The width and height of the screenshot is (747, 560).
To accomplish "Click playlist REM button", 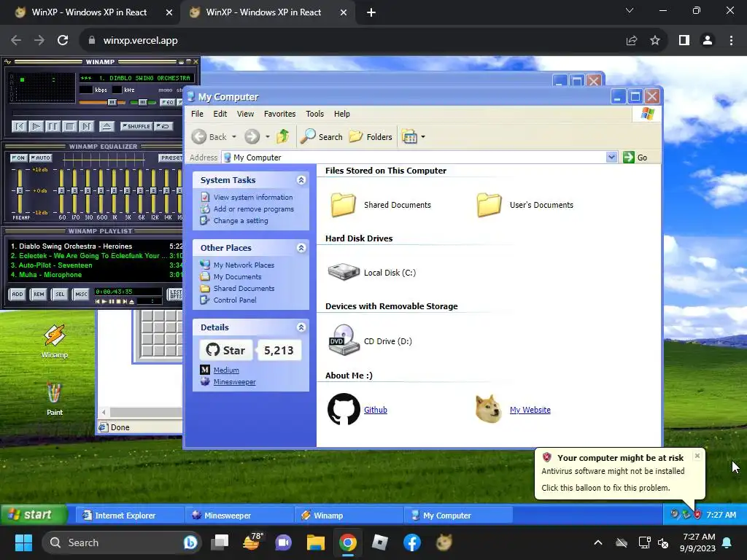I will pyautogui.click(x=39, y=295).
